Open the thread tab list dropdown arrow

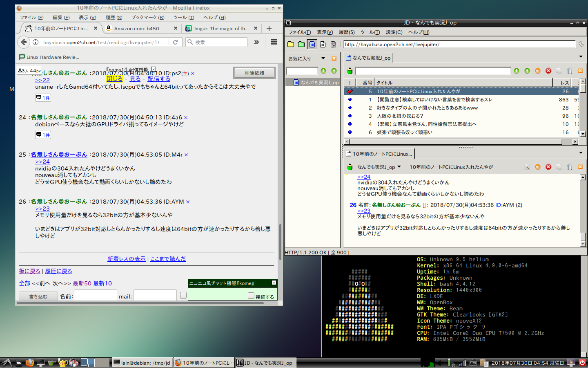click(581, 153)
